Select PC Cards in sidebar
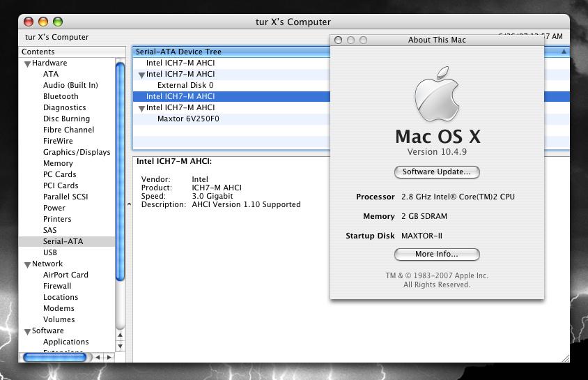The height and width of the screenshot is (380, 588). pos(60,174)
